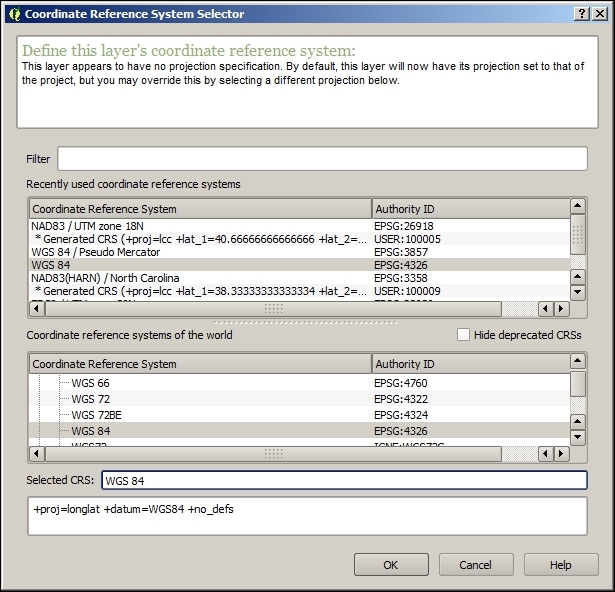Viewport: 615px width, 592px height.
Task: Open Help for CRS selector
Action: click(560, 565)
